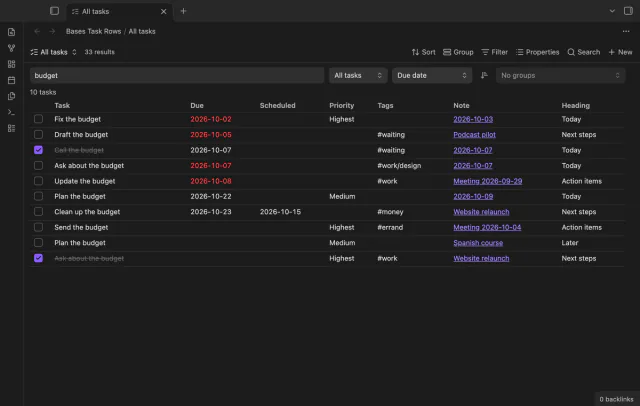Check Plan the budget Spanish course task

[x=38, y=243]
